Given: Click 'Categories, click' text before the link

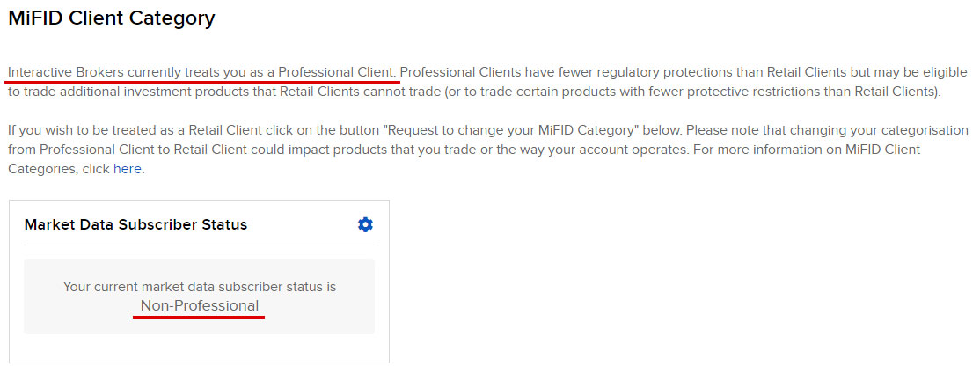Looking at the screenshot, I should [x=59, y=170].
